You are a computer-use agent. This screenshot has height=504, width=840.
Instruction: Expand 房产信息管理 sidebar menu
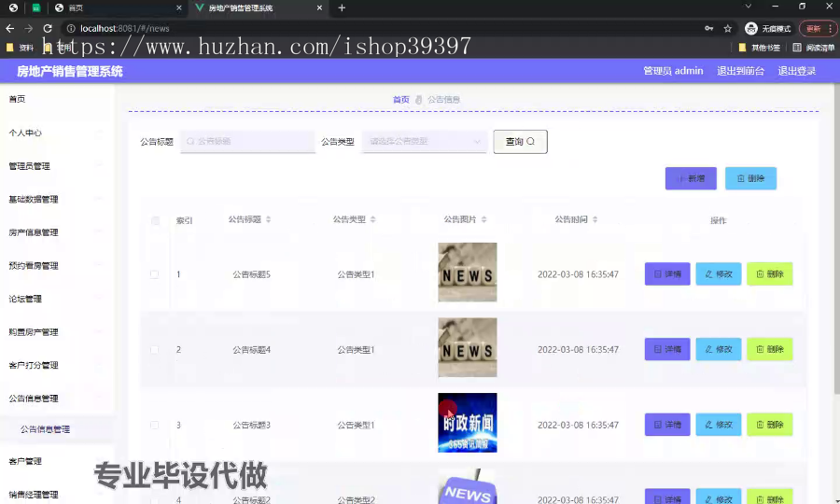(56, 232)
